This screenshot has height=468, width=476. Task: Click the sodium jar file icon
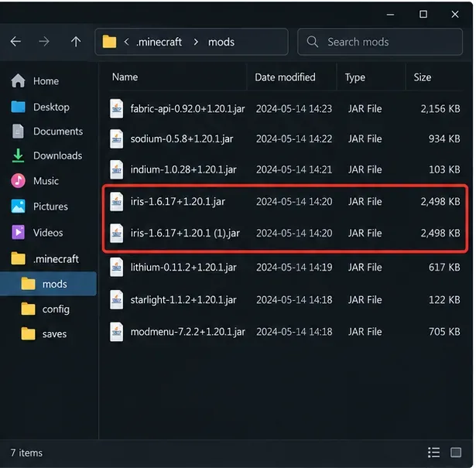click(x=117, y=138)
